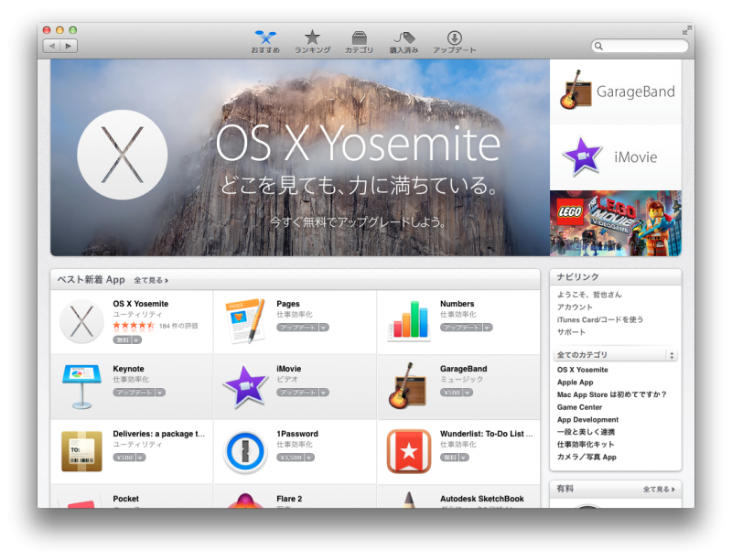Click 全て見る next to ベスト新着 App
Screen dimensions: 732x560
151,280
